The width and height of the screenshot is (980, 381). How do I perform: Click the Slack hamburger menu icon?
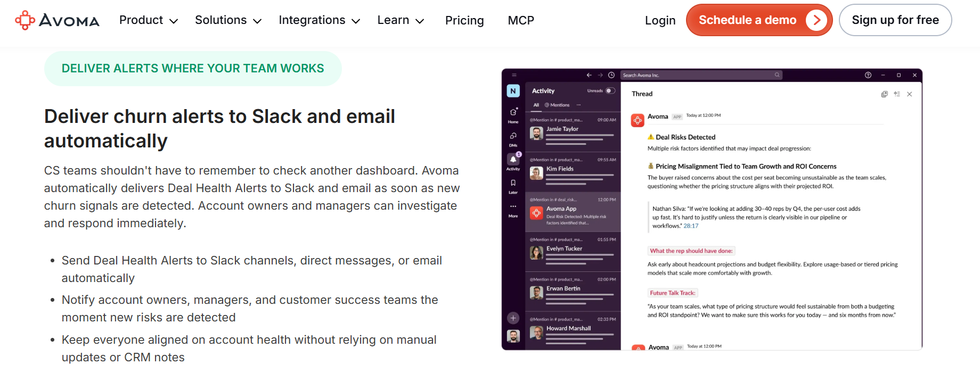coord(514,75)
